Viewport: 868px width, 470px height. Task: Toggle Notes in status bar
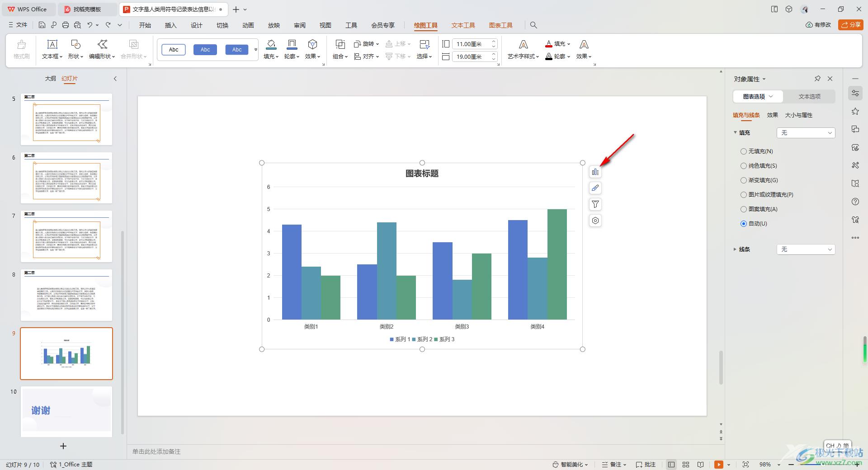click(x=614, y=465)
